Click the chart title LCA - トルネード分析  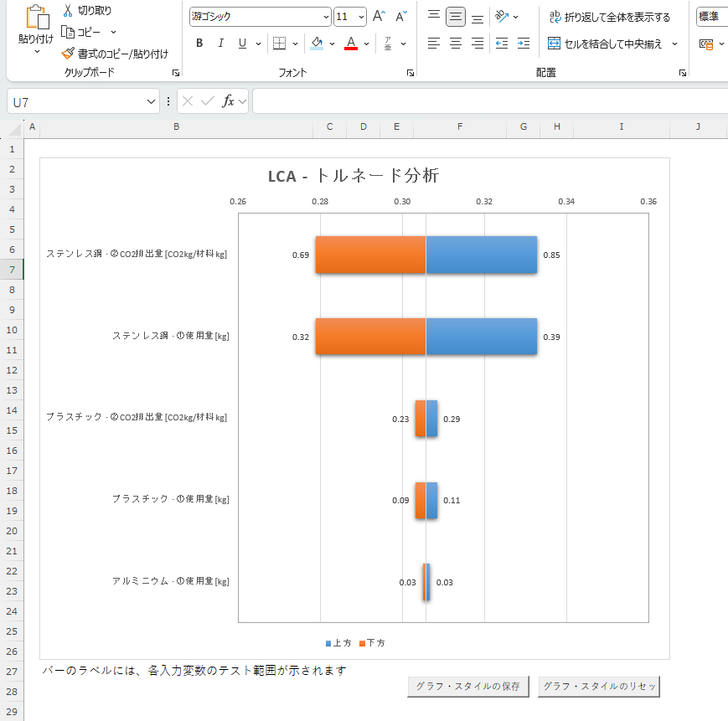354,176
